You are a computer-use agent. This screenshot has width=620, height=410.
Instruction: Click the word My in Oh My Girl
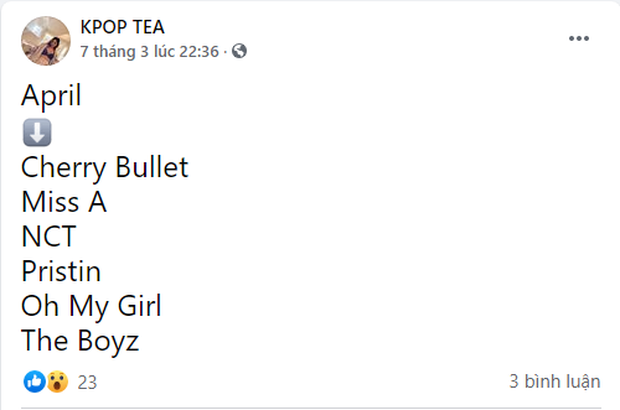coord(87,306)
